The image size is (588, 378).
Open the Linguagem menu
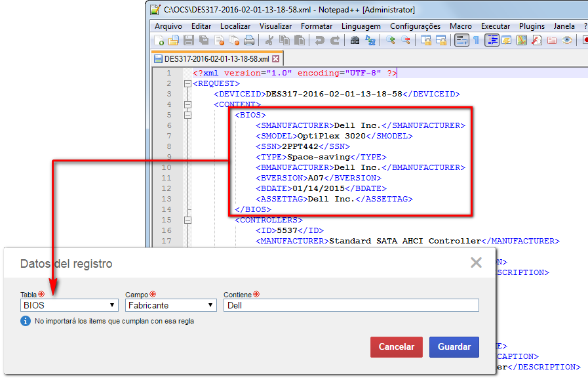pyautogui.click(x=361, y=26)
